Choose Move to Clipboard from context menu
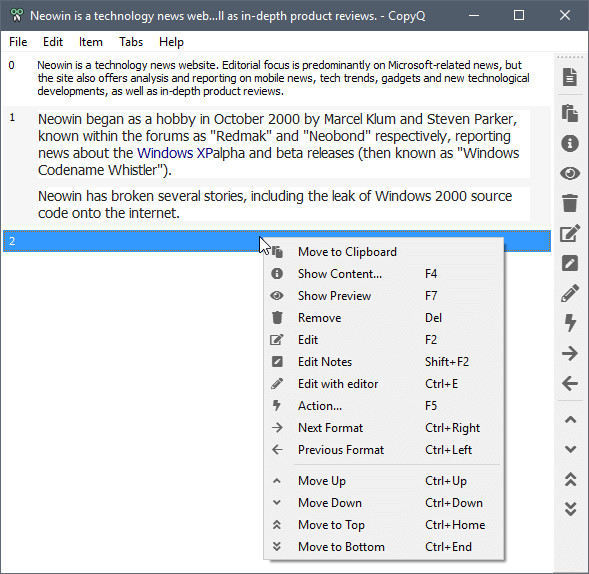 [384, 252]
